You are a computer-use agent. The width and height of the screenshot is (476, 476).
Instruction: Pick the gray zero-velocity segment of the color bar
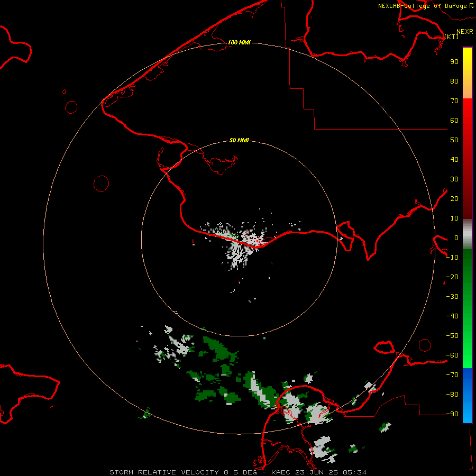[467, 234]
